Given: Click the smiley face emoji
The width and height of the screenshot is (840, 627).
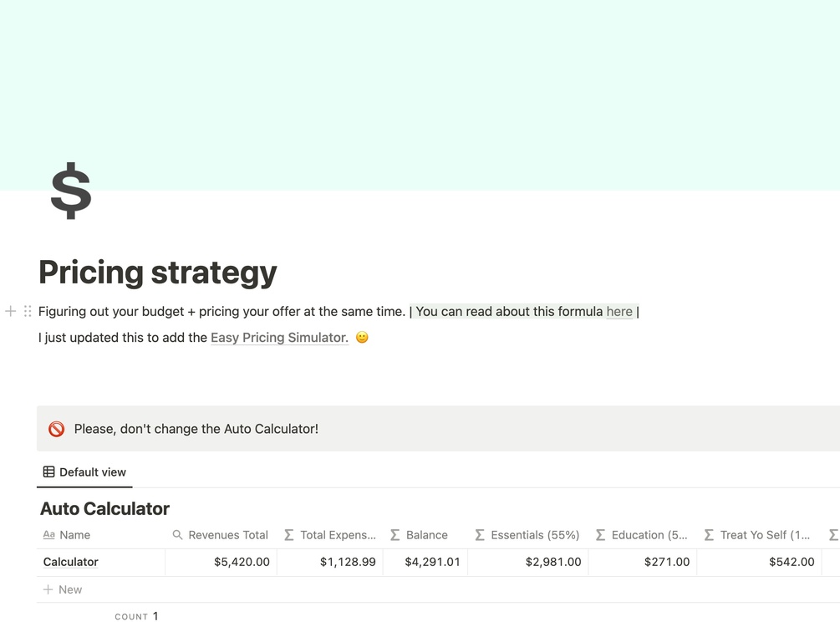Looking at the screenshot, I should pyautogui.click(x=362, y=337).
